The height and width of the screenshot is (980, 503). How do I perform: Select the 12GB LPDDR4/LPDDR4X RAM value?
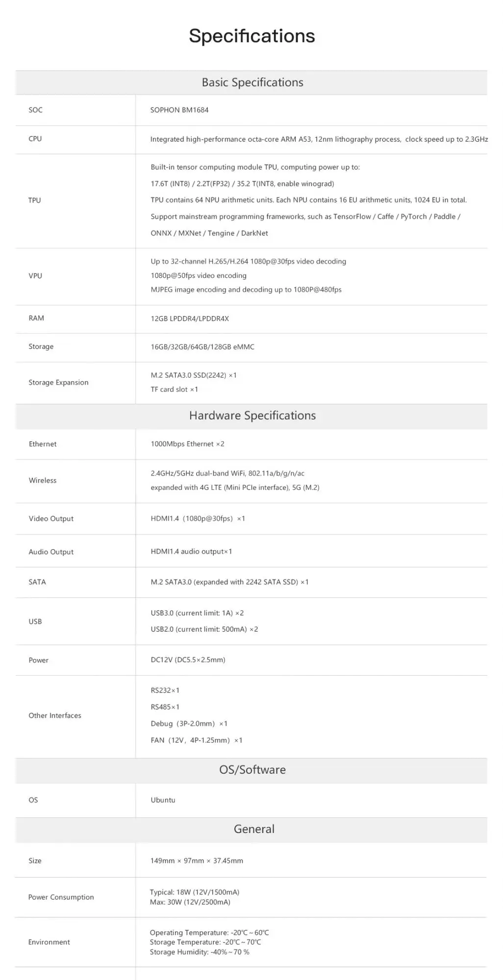(x=190, y=318)
